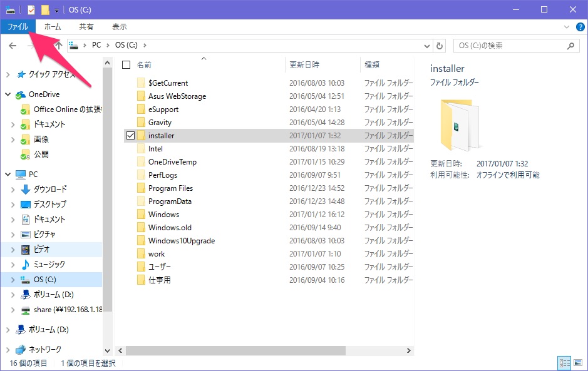The width and height of the screenshot is (588, 371).
Task: Expand the ribbon with the chevron
Action: pyautogui.click(x=567, y=27)
